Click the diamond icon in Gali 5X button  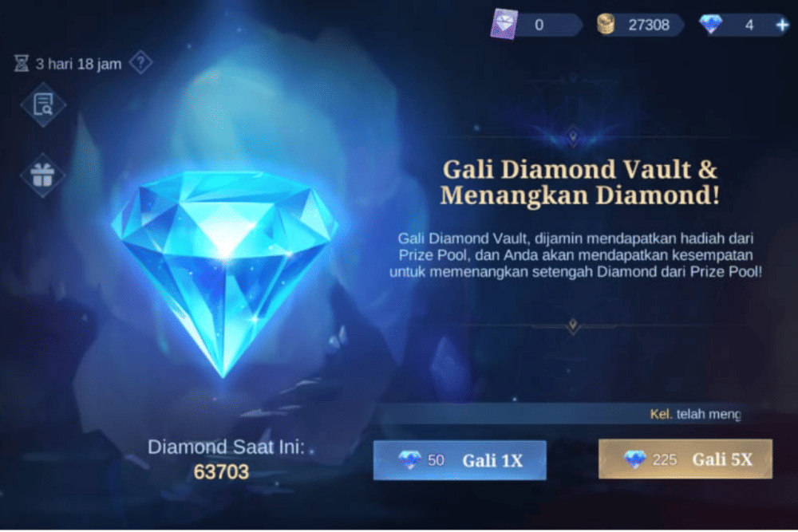click(x=634, y=459)
